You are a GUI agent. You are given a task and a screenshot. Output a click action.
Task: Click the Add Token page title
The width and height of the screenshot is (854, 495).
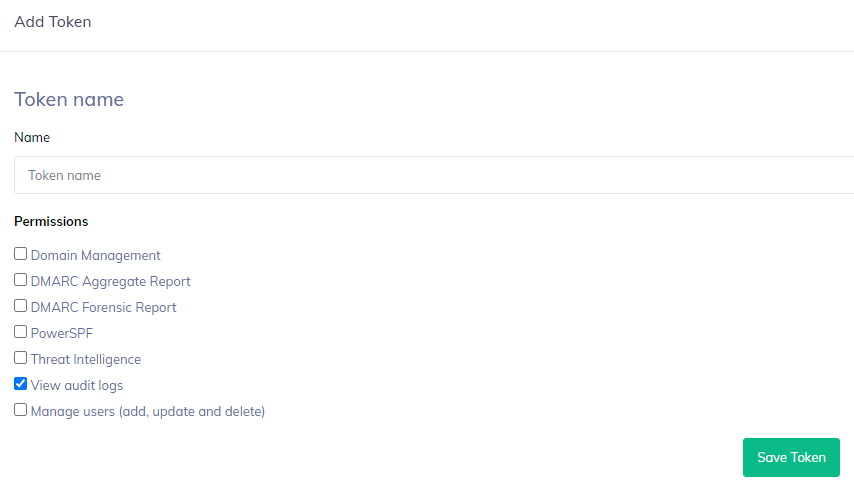click(53, 22)
